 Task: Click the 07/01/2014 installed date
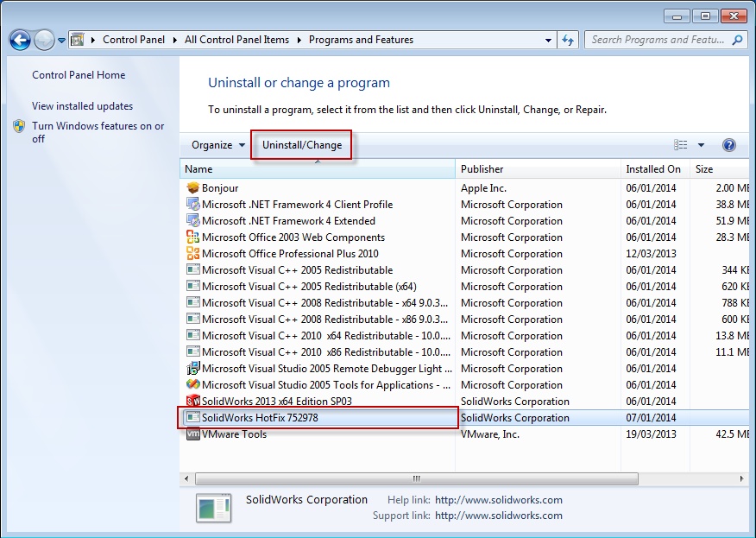[651, 418]
